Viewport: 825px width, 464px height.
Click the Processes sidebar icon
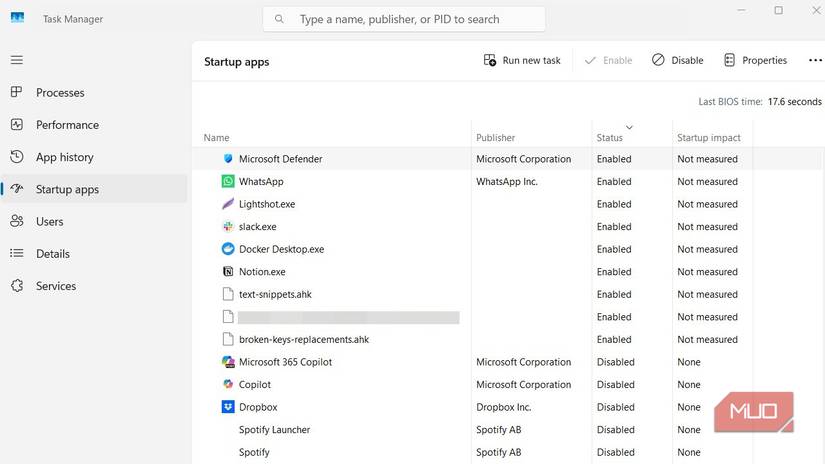[17, 92]
